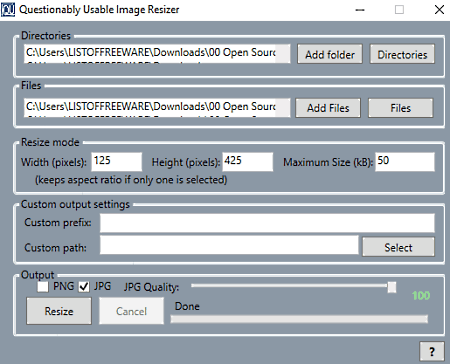This screenshot has width=450, height=364.
Task: Focus the Width (pixels) field
Action: (117, 162)
